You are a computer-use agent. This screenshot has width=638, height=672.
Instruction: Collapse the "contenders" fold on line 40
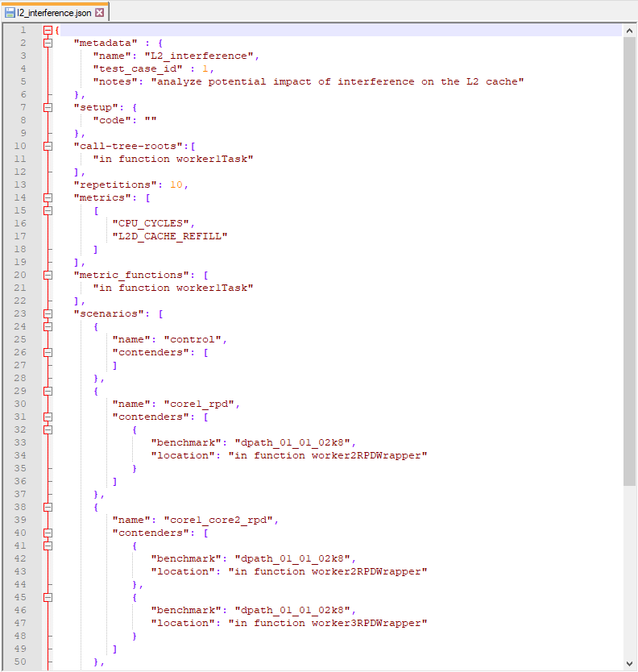coord(48,533)
